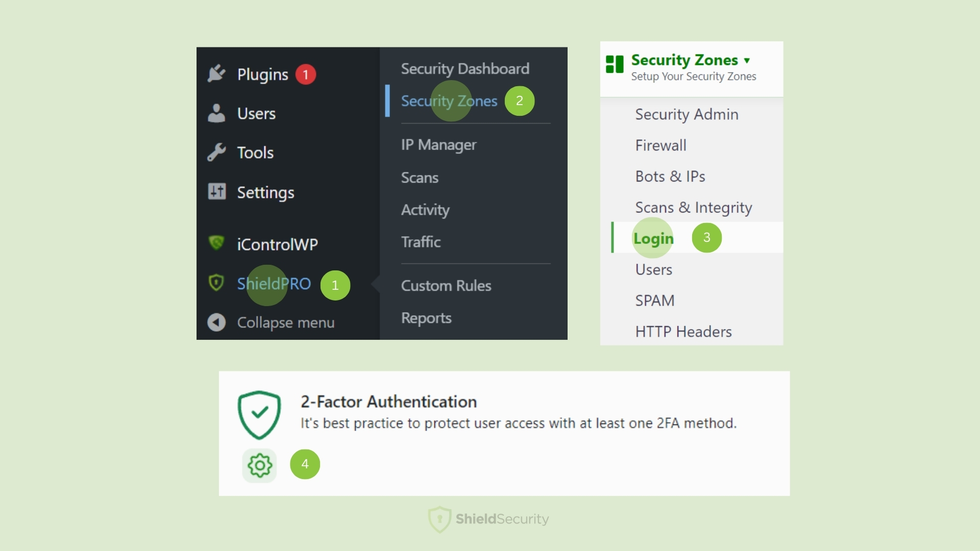Screen dimensions: 980x551
Task: Select the Firewall zone entry
Action: [660, 145]
